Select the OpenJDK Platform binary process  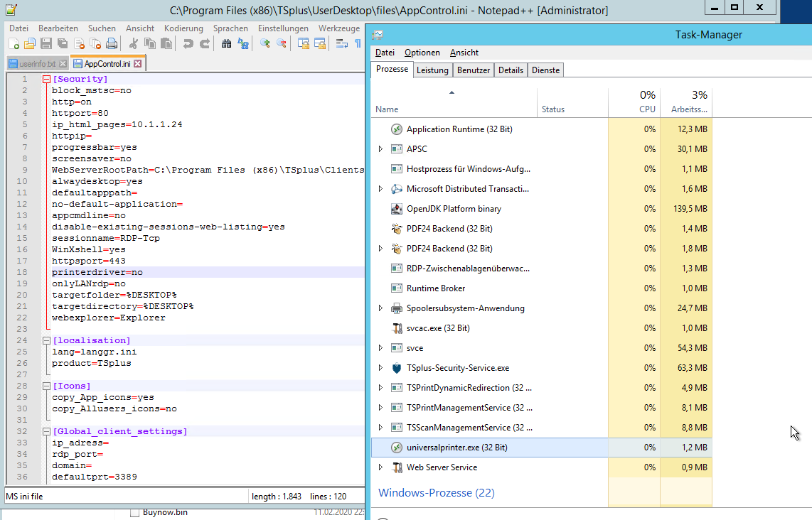(x=454, y=209)
